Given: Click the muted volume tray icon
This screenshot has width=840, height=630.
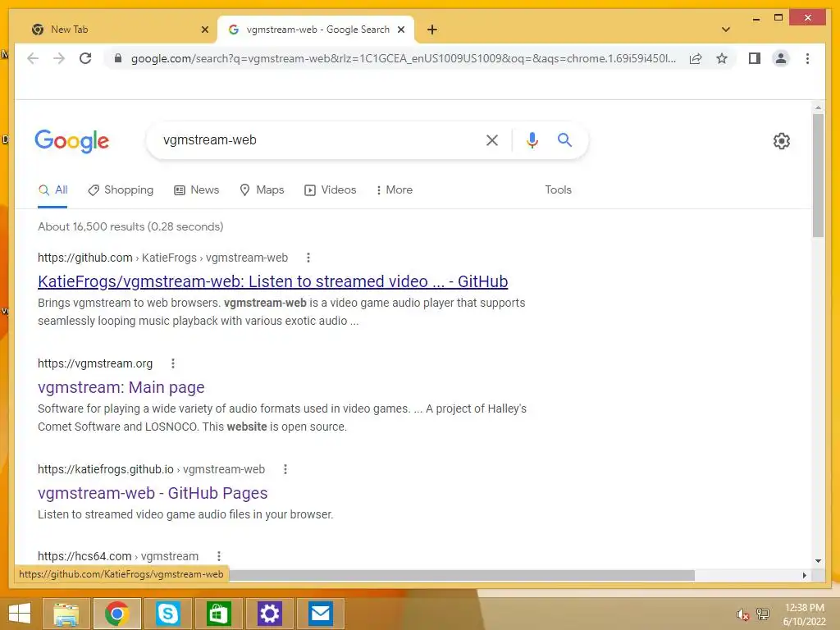Looking at the screenshot, I should 742,614.
